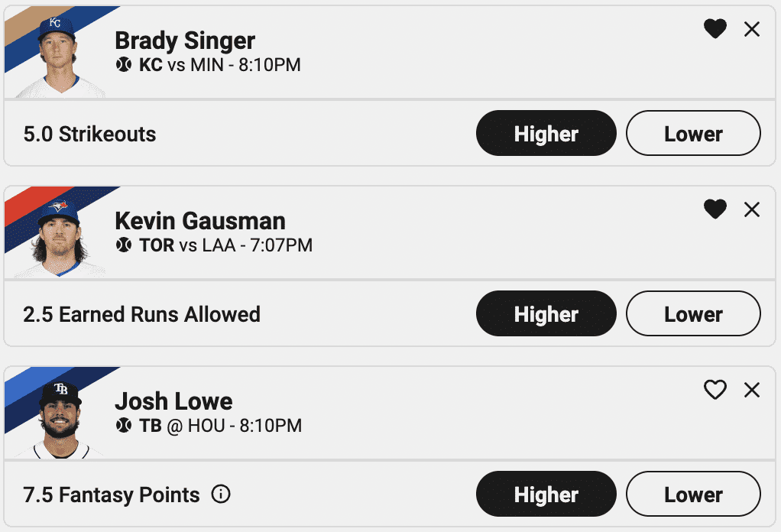Select Higher for Josh Lowe's 7.5 Fantasy Points
This screenshot has width=781, height=532.
click(x=546, y=495)
